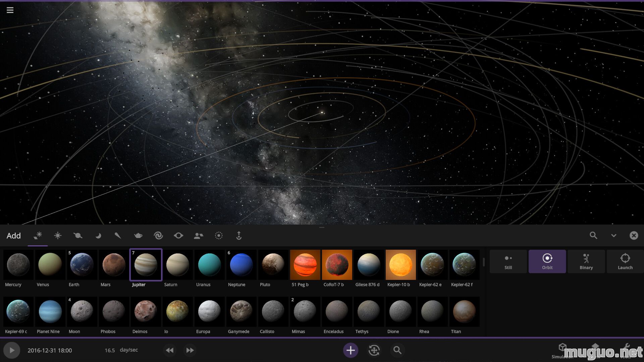Select the Kepler-62 f exoplanet
This screenshot has height=362, width=644.
(464, 265)
